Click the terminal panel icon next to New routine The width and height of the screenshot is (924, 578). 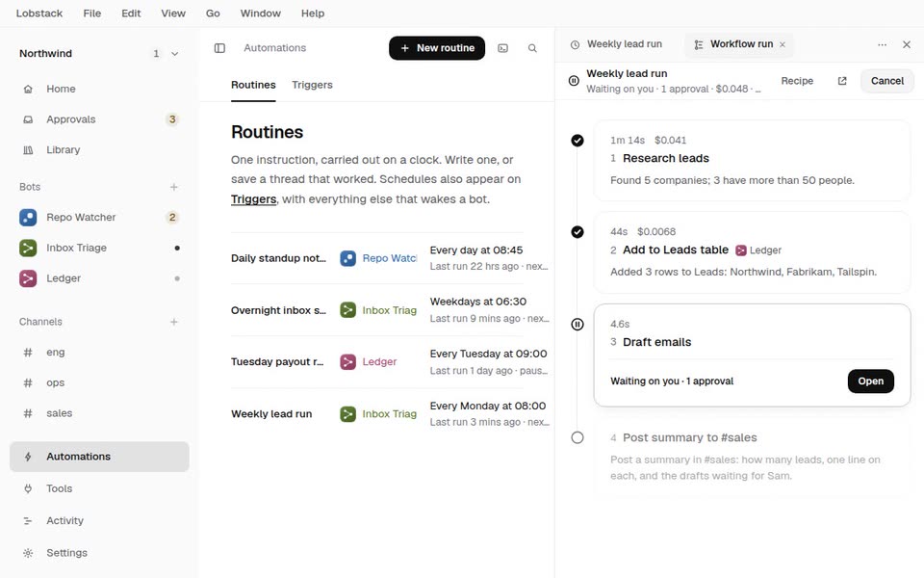click(502, 48)
